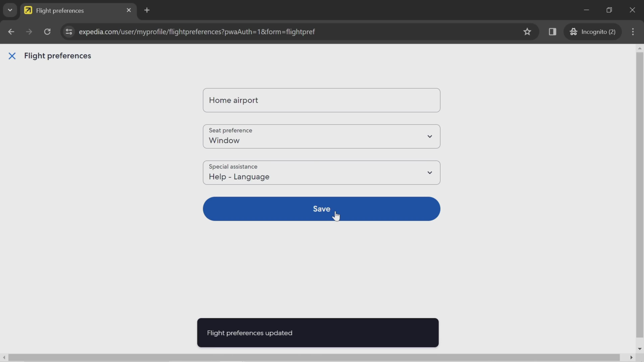Select Window from seat preference
The width and height of the screenshot is (644, 362).
[x=321, y=136]
